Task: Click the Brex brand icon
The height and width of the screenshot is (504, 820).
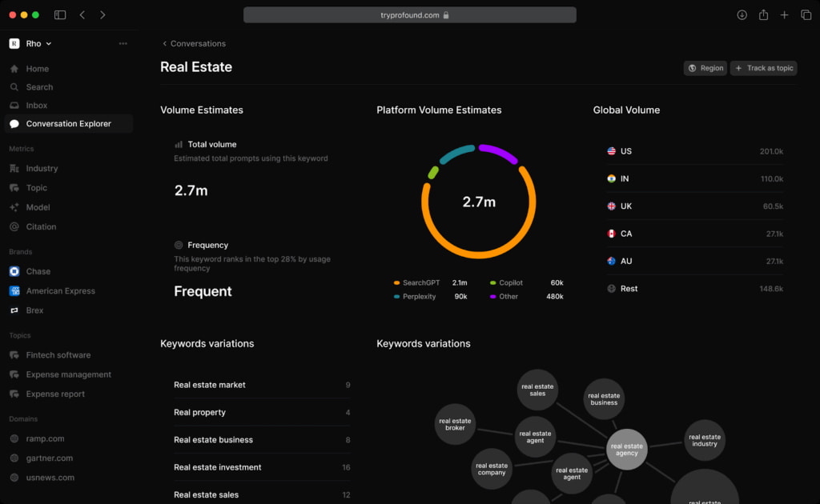Action: tap(14, 310)
